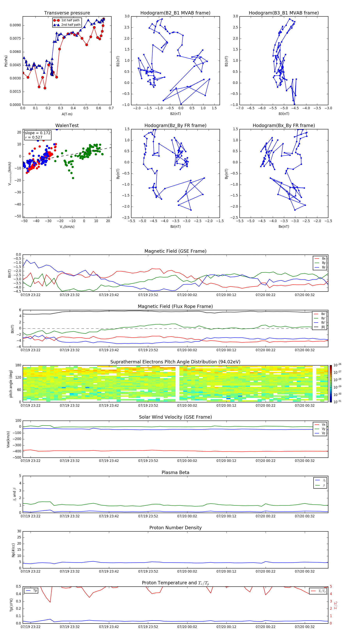Click 'VA(km/s)' Walen x-axis label
This screenshot has height=644, width=351.
click(x=67, y=227)
